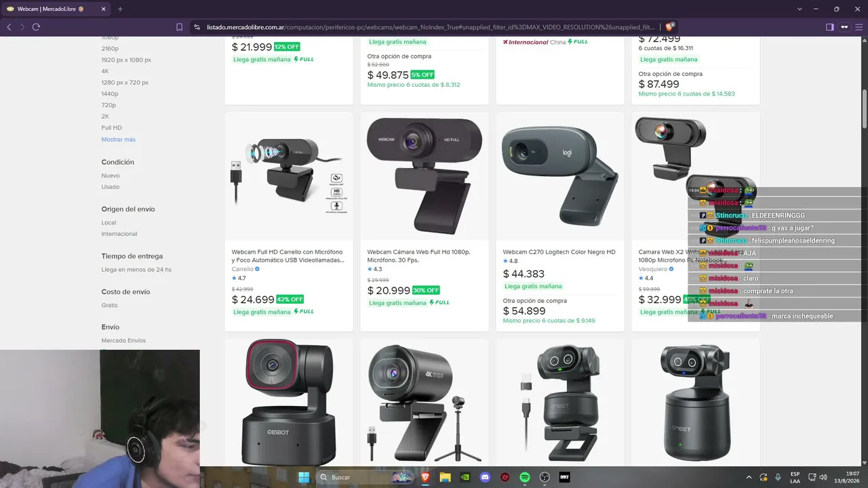Open the Windows Start menu

[303, 477]
